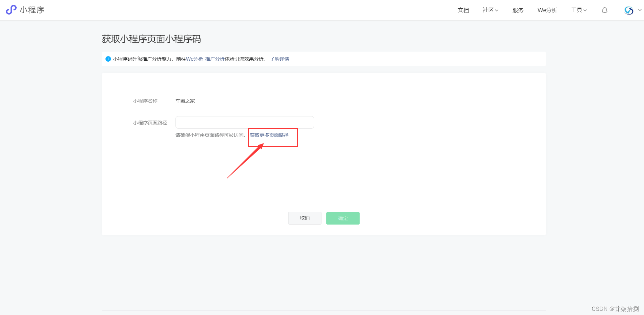
Task: Click the 小程序 title text in header
Action: tap(32, 10)
